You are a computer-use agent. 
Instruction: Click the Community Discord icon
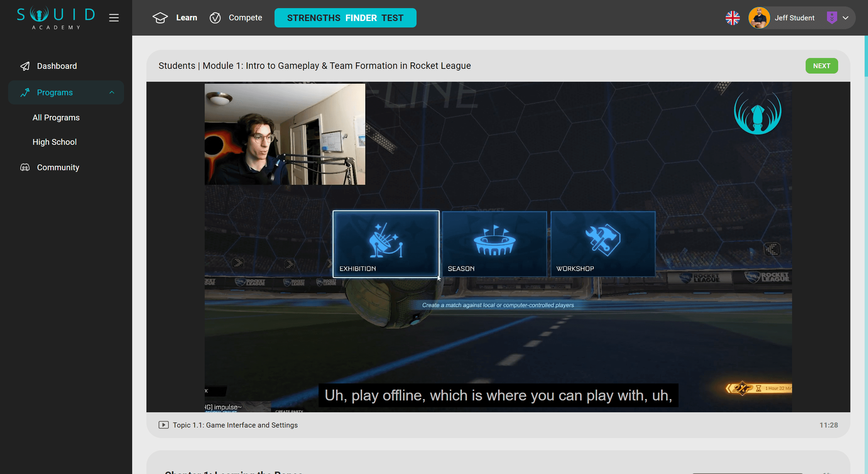tap(25, 167)
